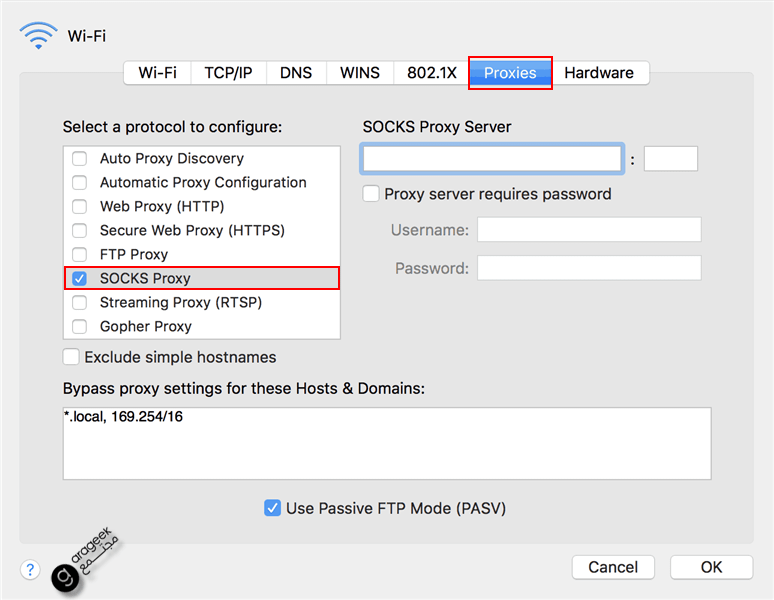This screenshot has width=774, height=600.
Task: Open the DNS tab
Action: pyautogui.click(x=296, y=73)
